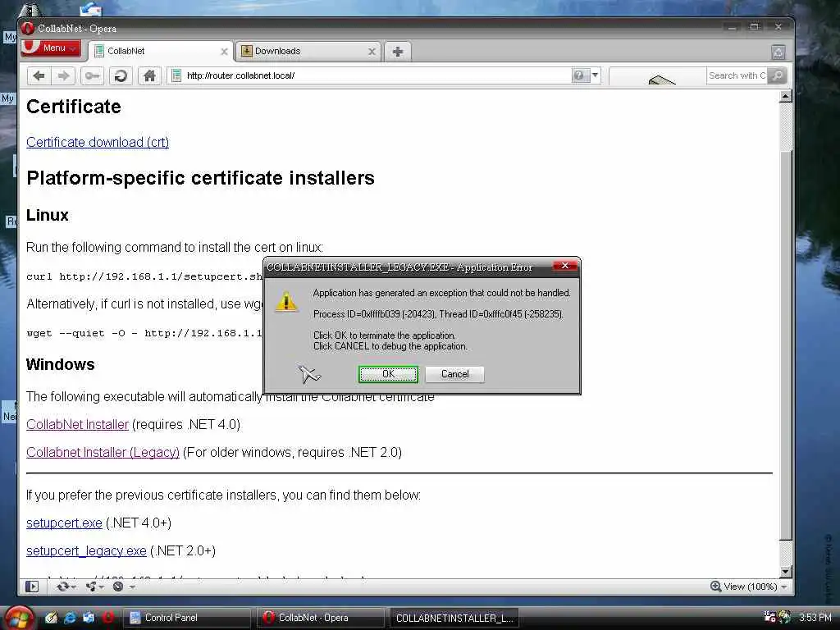Click the system tray clock 3:53 PM
The width and height of the screenshot is (840, 630).
click(x=815, y=618)
